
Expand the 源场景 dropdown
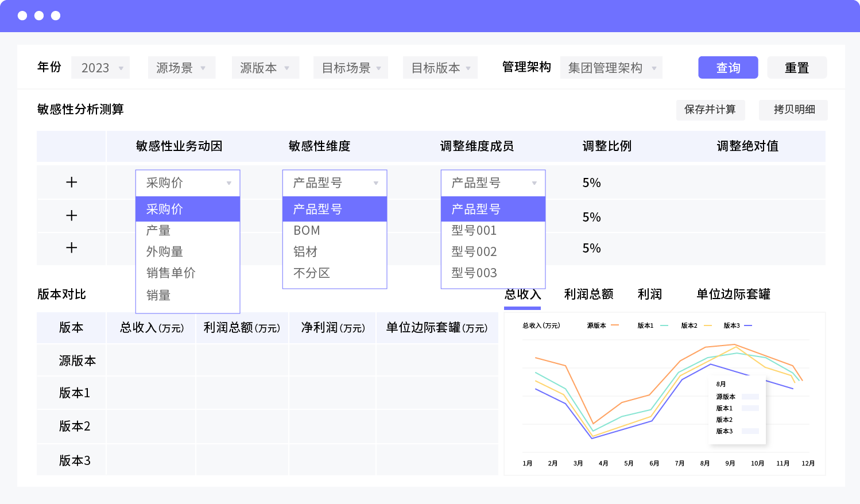tap(181, 68)
